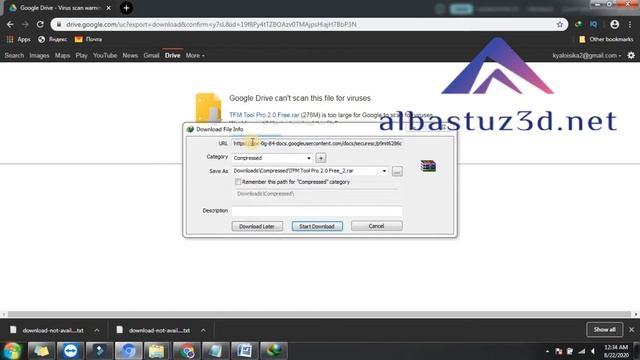Screen dimensions: 640x360
Task: Click the Description input field
Action: pyautogui.click(x=317, y=211)
